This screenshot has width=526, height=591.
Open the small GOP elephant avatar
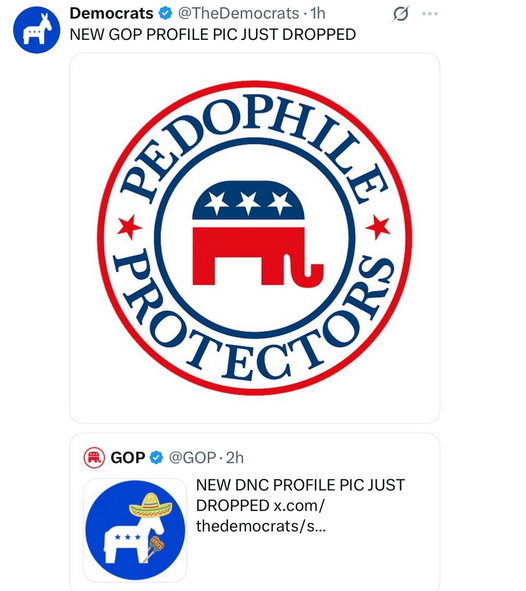94,458
